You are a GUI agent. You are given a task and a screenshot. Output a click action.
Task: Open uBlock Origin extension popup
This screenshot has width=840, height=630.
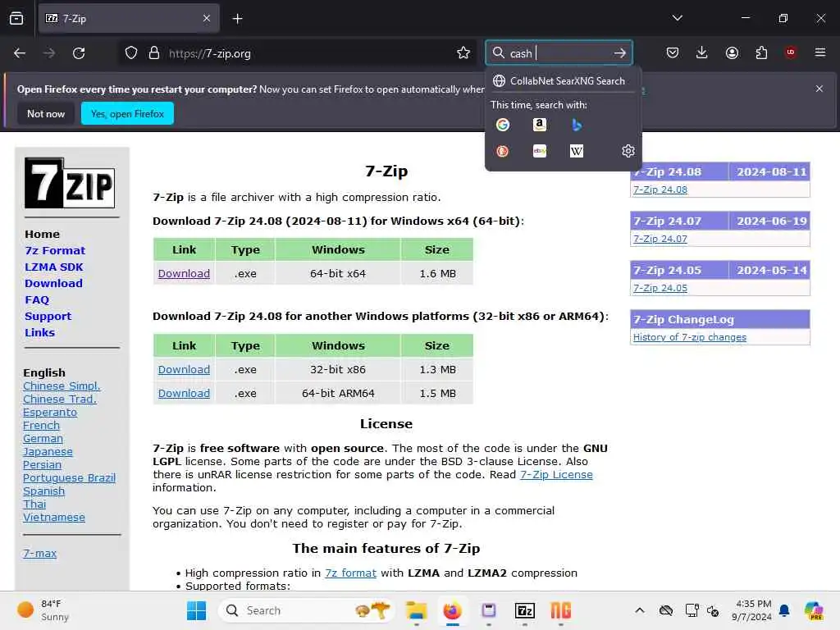point(791,52)
